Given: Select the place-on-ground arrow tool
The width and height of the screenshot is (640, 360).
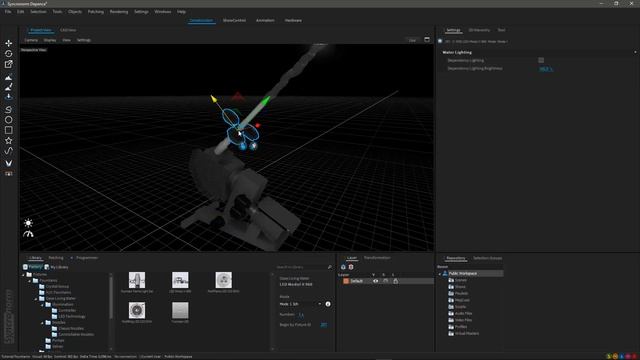Looking at the screenshot, I should [9, 97].
